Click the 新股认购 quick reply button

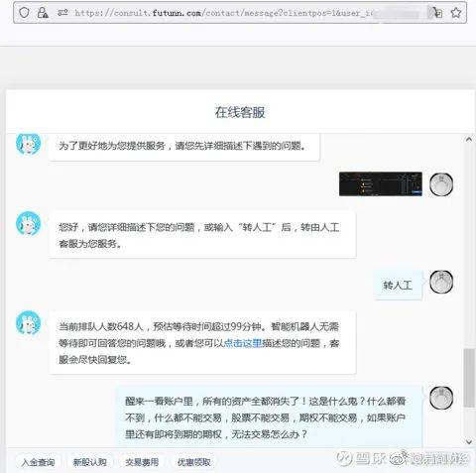(90, 462)
